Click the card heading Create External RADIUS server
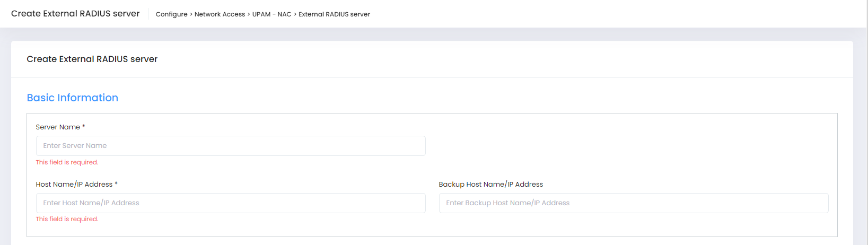Viewport: 868px width, 245px height. click(x=92, y=59)
